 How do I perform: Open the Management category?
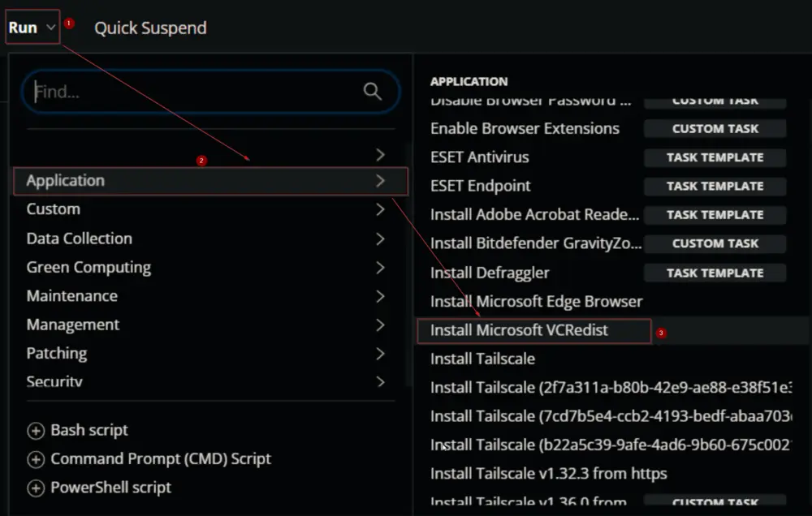tap(73, 325)
